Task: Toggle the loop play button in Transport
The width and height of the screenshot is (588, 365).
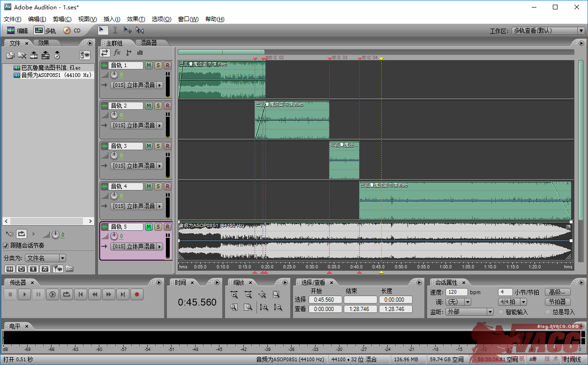Action: [x=67, y=295]
